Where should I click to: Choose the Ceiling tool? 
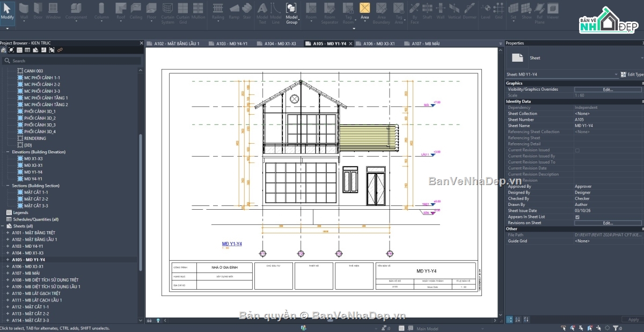[x=136, y=11]
